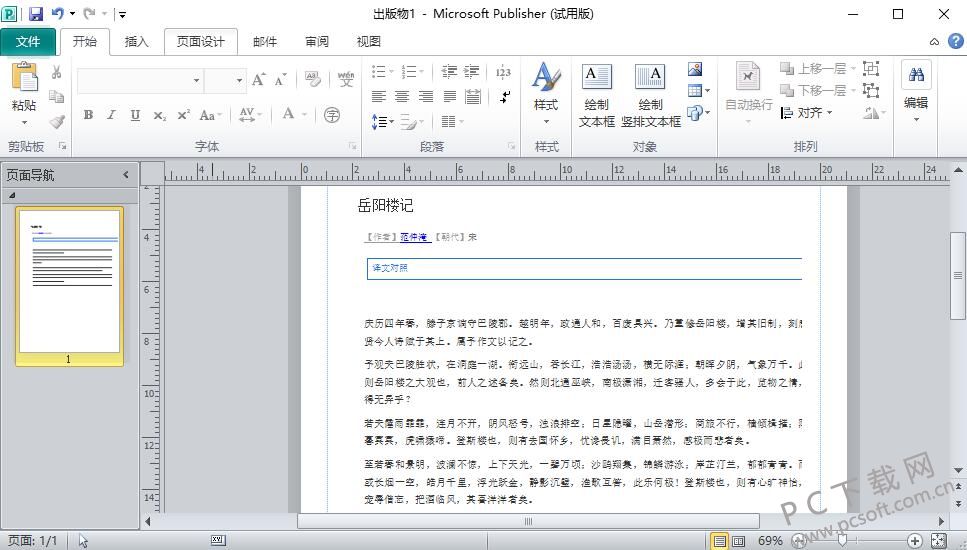Viewport: 967px width, 550px height.
Task: Open the font size dropdown
Action: pos(239,81)
